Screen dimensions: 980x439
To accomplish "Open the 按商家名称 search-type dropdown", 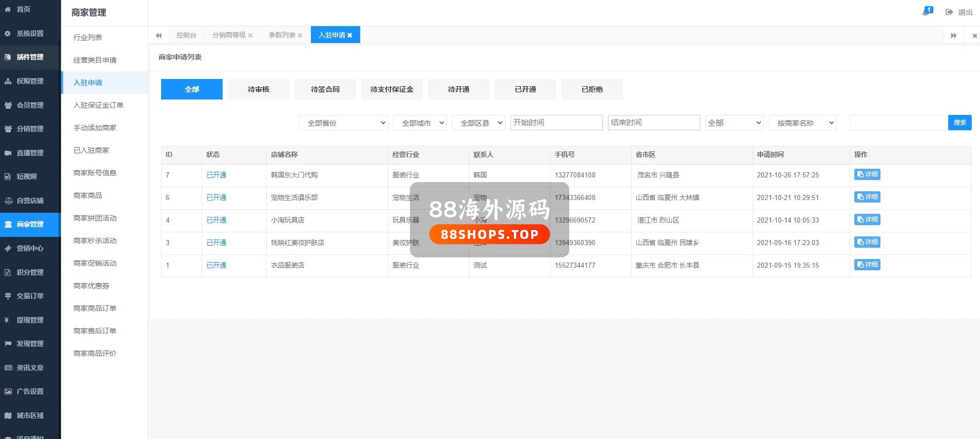I will tap(802, 123).
